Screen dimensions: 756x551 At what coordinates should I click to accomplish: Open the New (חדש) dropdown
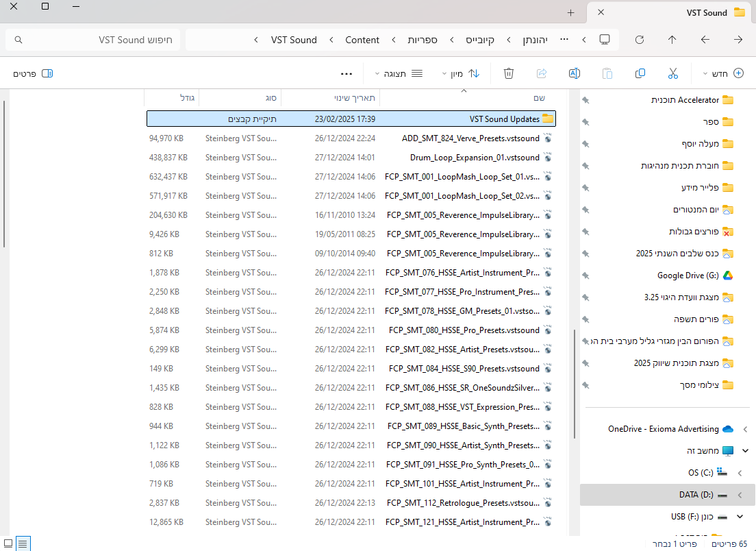(723, 73)
